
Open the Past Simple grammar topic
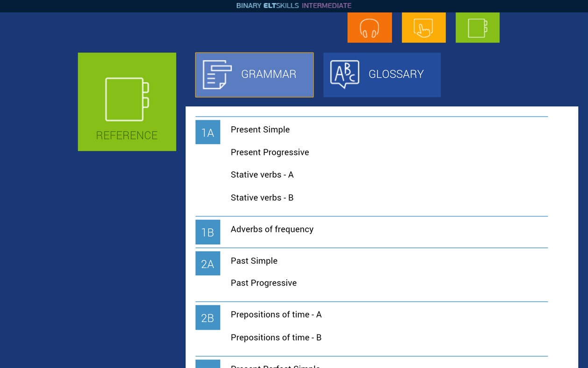coord(254,260)
